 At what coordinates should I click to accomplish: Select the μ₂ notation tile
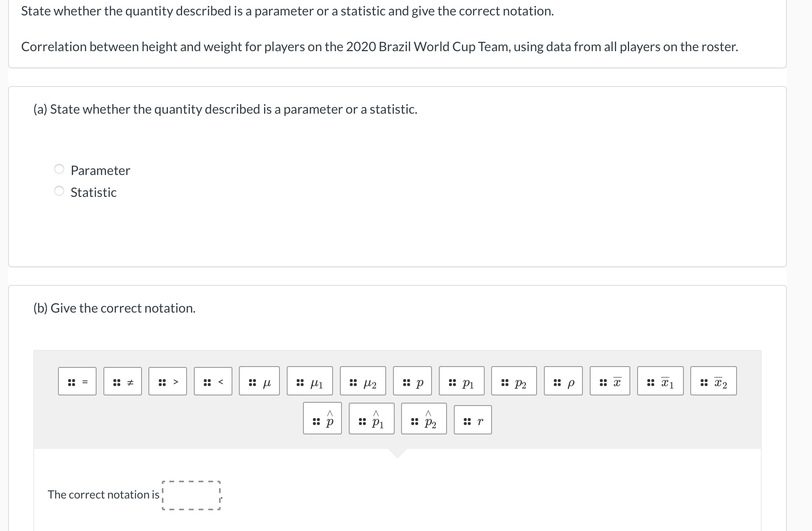pyautogui.click(x=362, y=382)
